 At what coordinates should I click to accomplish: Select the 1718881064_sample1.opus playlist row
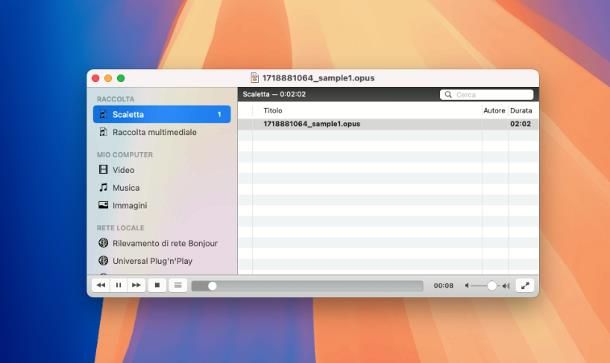388,124
